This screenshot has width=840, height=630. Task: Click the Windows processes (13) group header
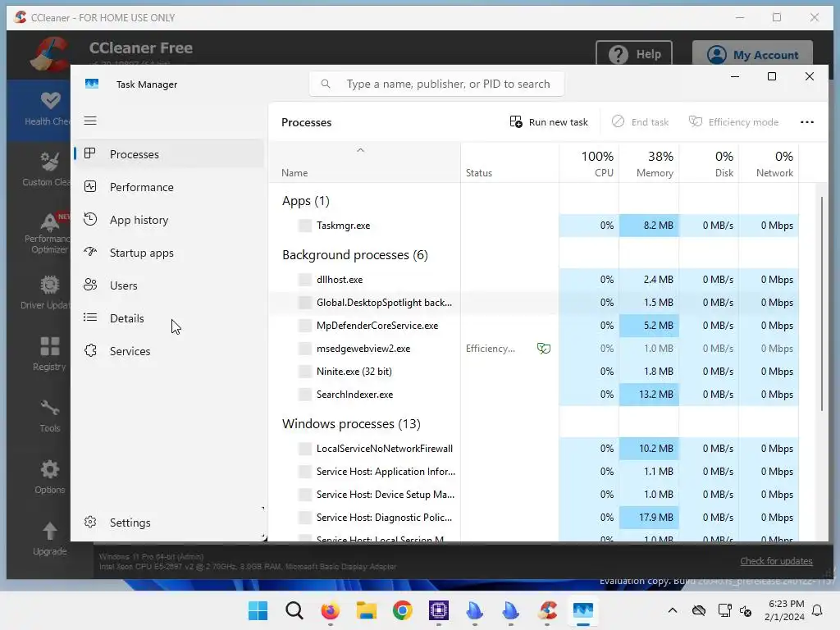click(351, 424)
